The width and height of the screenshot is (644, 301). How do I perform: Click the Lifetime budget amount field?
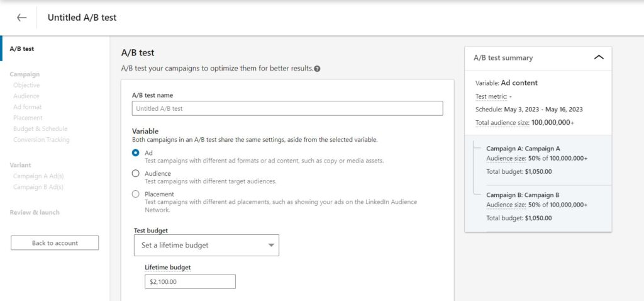pyautogui.click(x=190, y=281)
